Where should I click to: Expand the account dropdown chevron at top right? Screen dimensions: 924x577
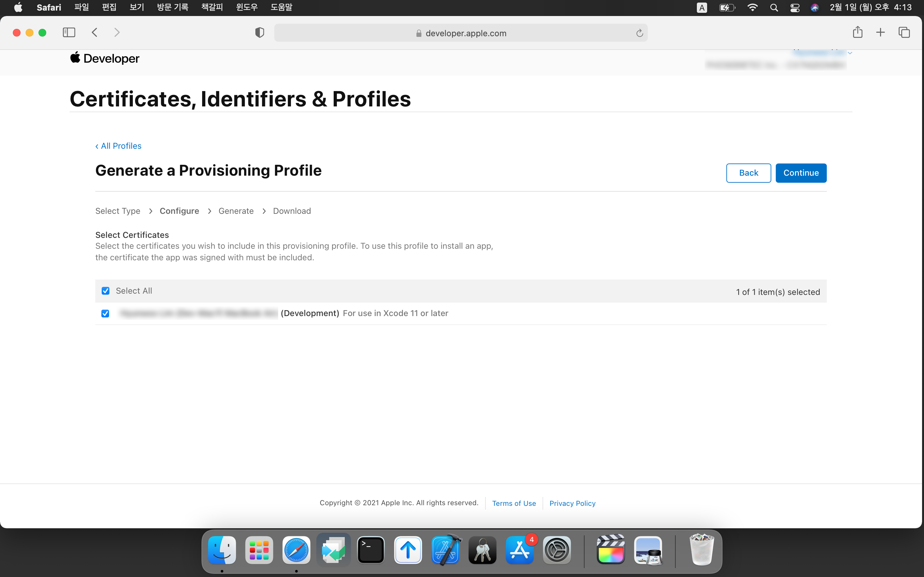click(850, 53)
